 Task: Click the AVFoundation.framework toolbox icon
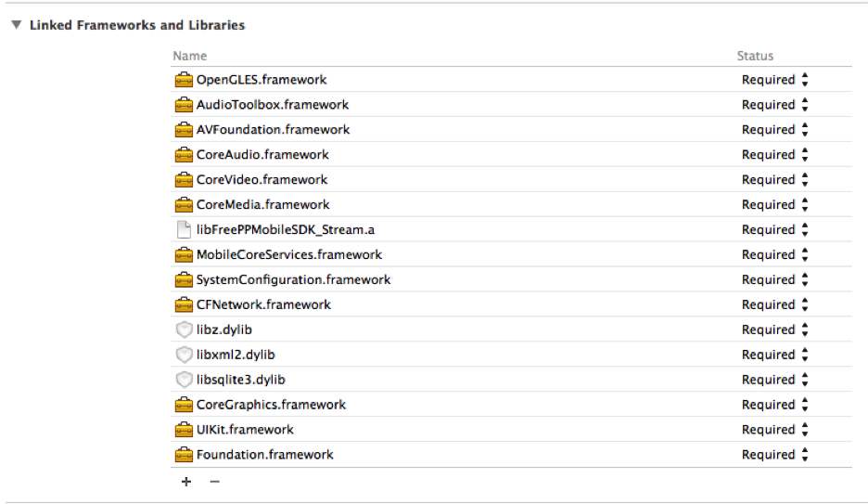click(x=184, y=130)
